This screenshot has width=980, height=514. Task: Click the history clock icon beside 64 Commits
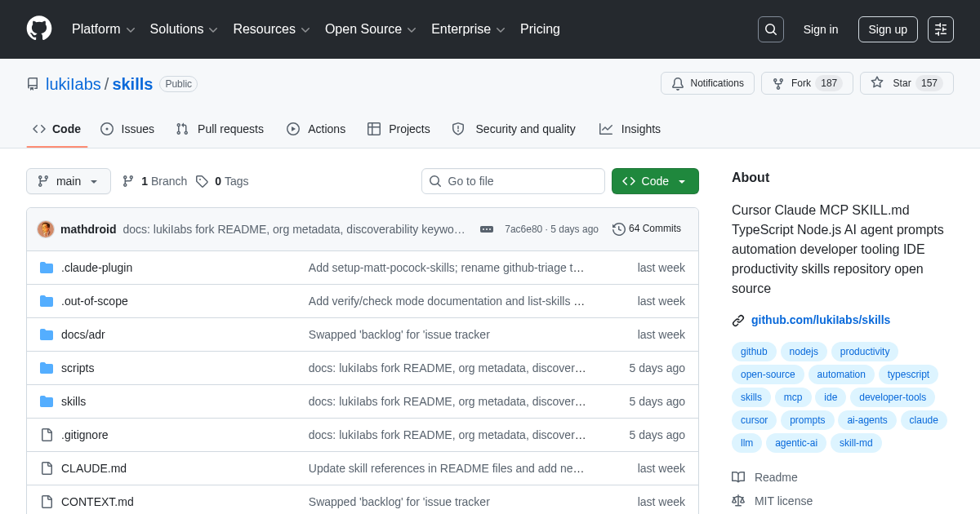pyautogui.click(x=619, y=229)
